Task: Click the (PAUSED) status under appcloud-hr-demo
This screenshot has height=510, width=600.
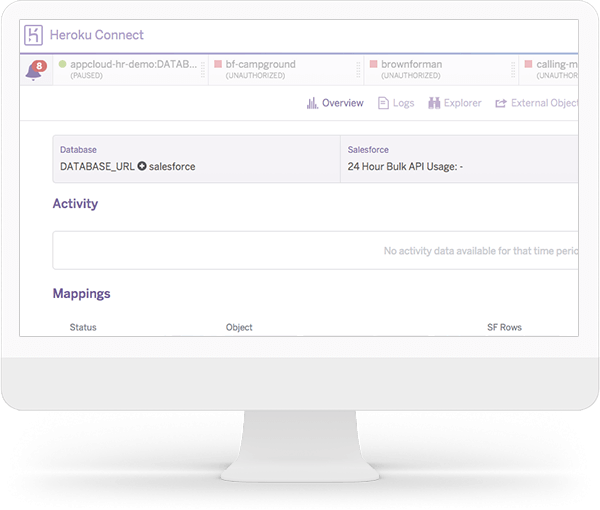Action: pos(86,75)
